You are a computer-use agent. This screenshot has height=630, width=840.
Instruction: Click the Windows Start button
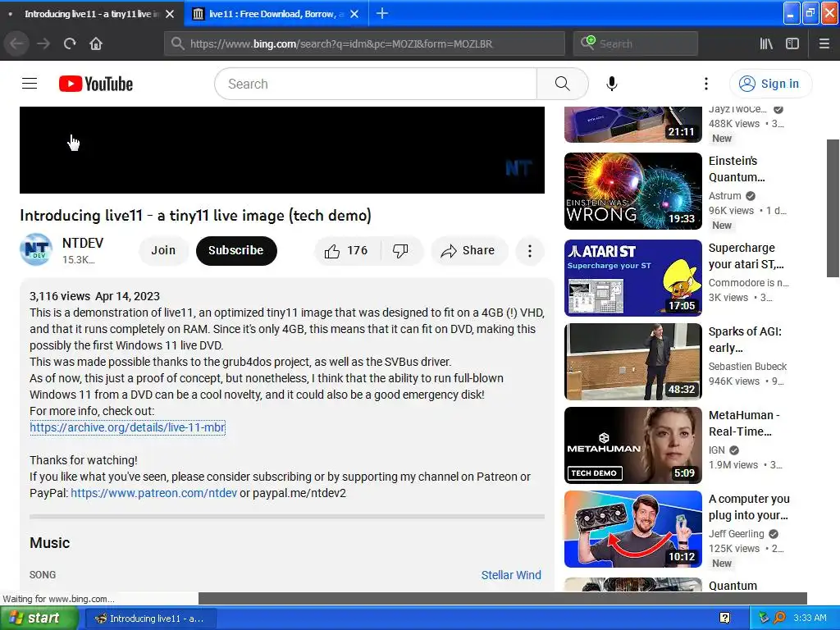[39, 619]
